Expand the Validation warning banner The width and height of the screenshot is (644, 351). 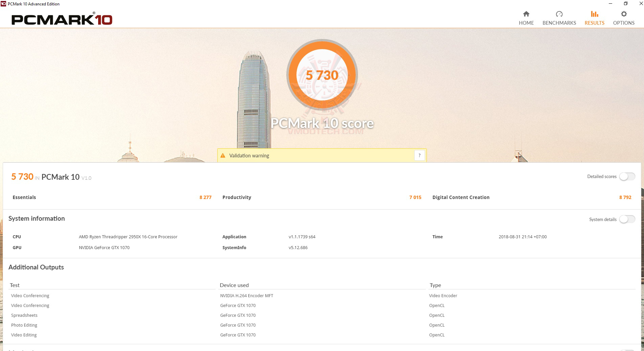(321, 155)
